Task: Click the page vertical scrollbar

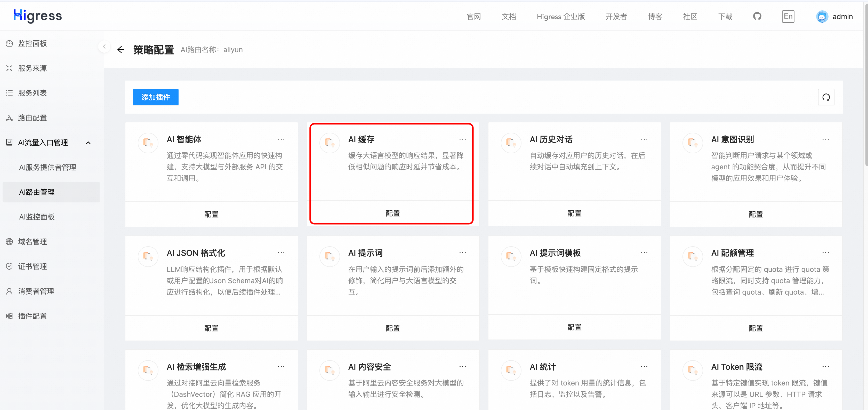Action: pos(866,84)
